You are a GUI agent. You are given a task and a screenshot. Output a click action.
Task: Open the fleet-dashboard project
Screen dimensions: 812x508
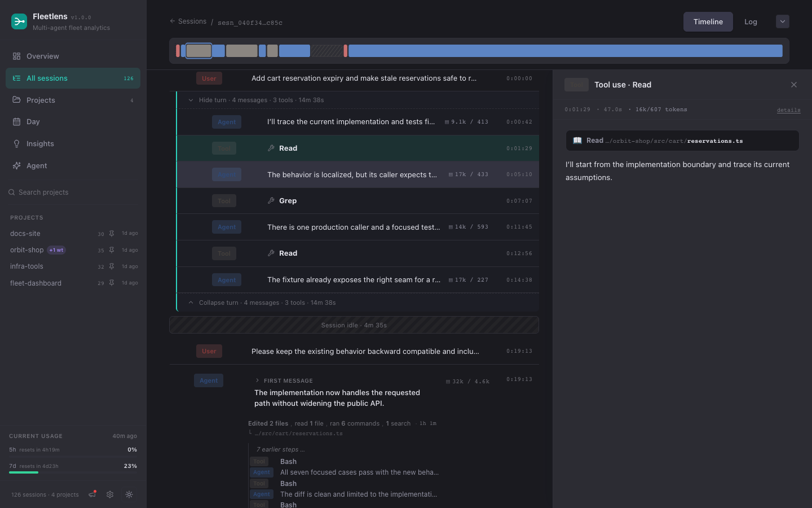coord(36,283)
